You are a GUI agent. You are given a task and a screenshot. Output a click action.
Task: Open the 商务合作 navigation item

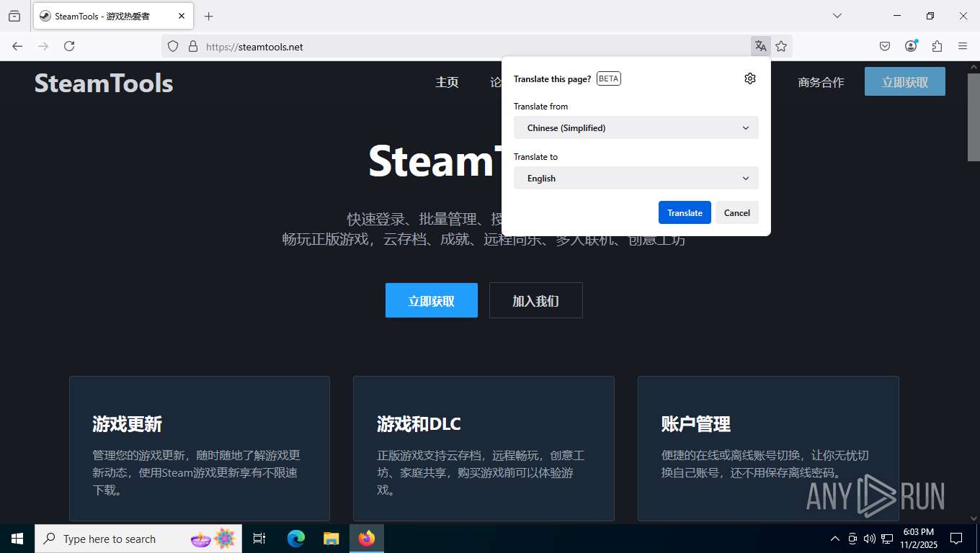click(x=821, y=82)
